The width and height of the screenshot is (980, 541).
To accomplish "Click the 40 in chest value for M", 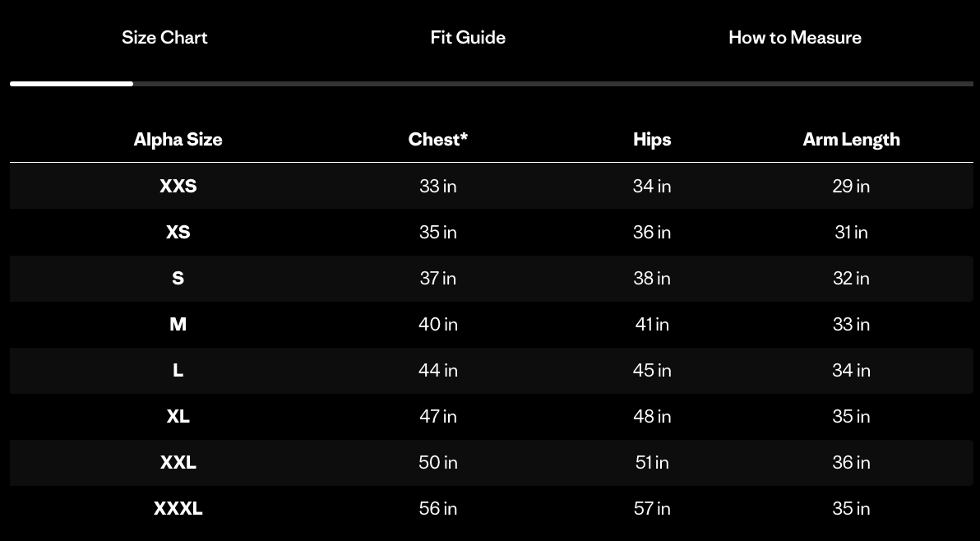I will (x=437, y=324).
